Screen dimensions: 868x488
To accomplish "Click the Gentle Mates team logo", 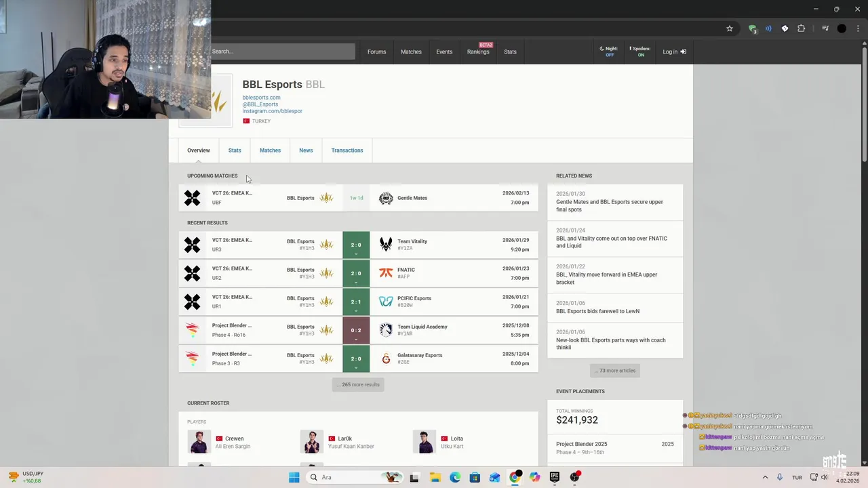I will [x=386, y=198].
